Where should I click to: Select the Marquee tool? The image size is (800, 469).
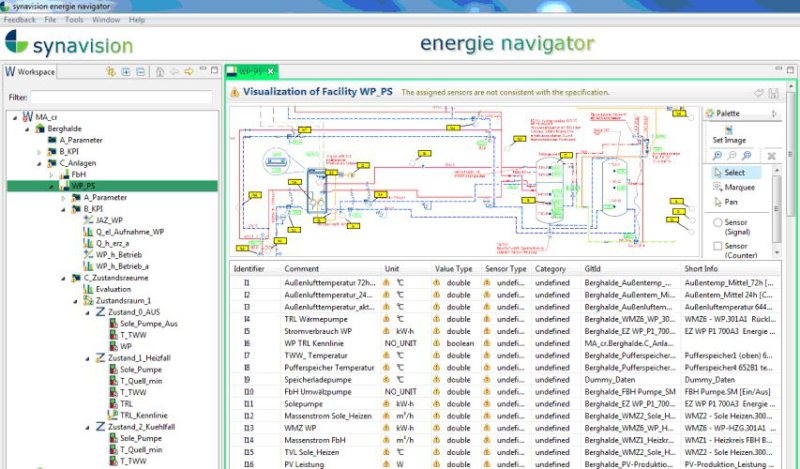coord(734,187)
